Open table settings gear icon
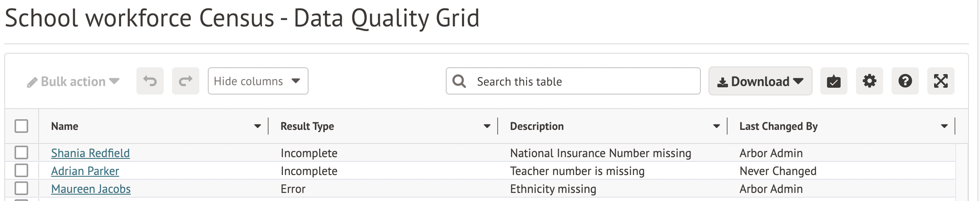This screenshot has height=201, width=980. pos(869,81)
